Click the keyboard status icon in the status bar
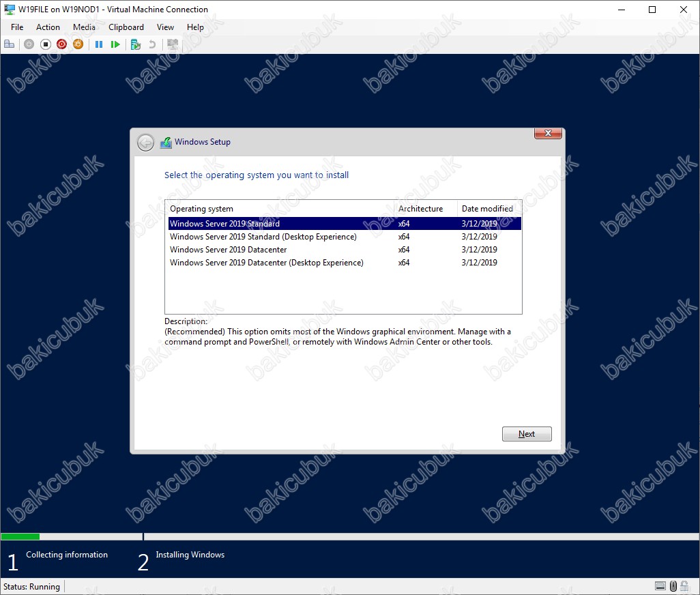 [x=660, y=585]
